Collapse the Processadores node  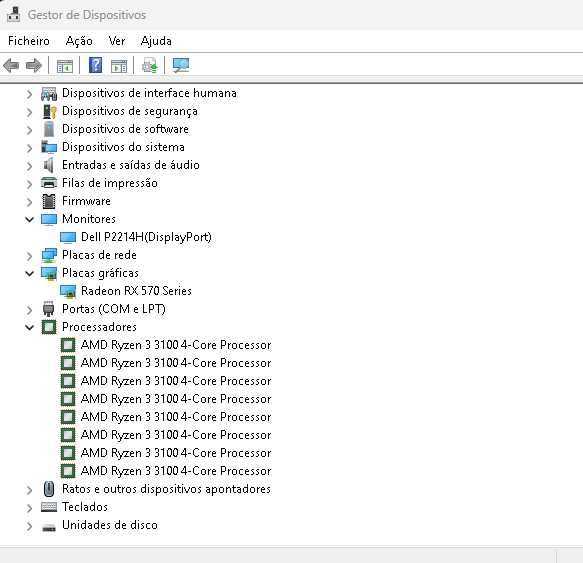pos(29,328)
